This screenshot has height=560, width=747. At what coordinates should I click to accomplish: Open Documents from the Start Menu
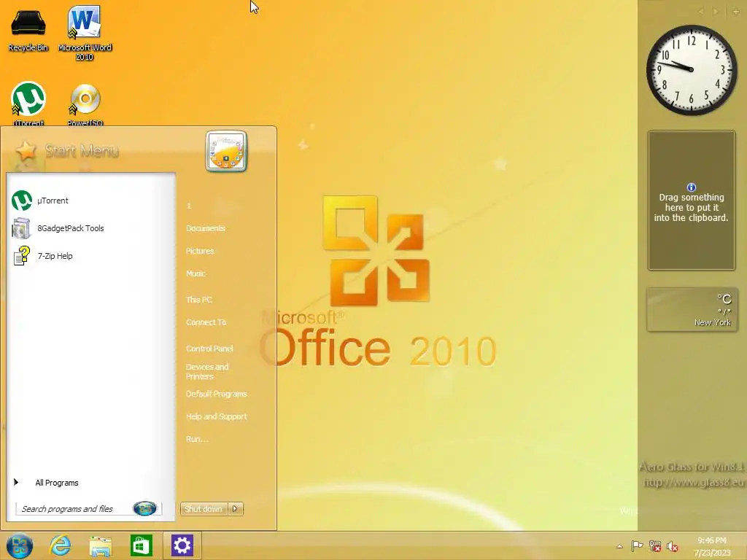coord(206,228)
